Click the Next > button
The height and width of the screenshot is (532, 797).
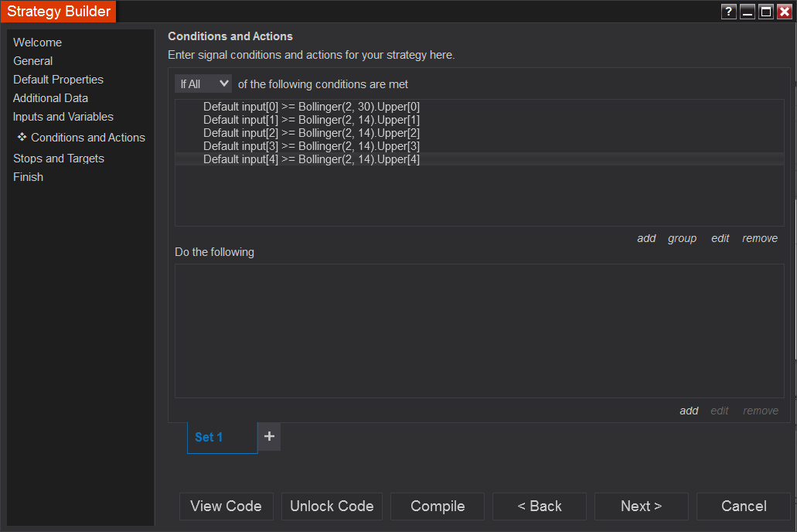point(641,506)
